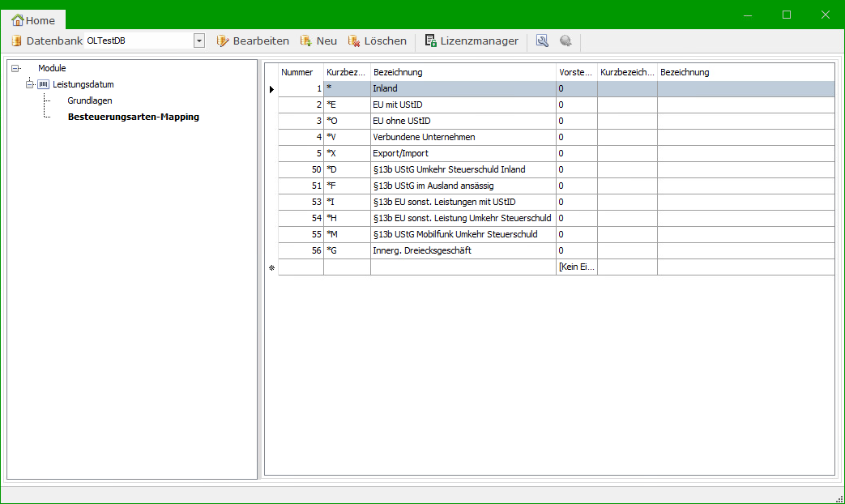Click the Löschen delete database button

(x=378, y=41)
